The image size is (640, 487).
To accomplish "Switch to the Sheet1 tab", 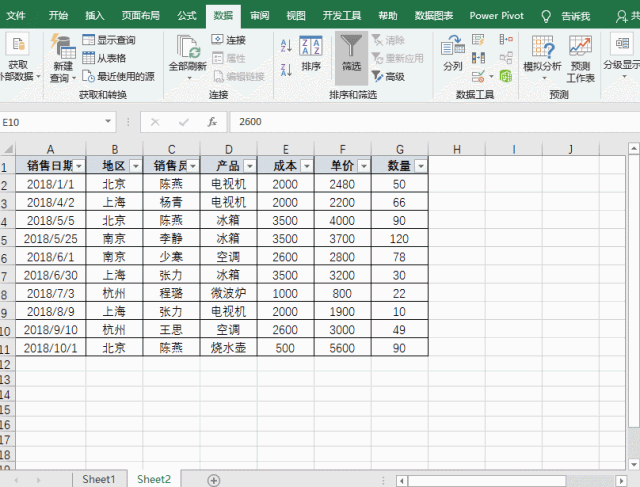I will pos(99,479).
